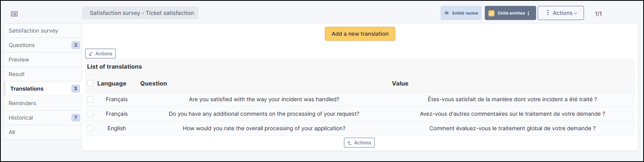Image resolution: width=644 pixels, height=162 pixels.
Task: Click Add a new translation button
Action: pos(360,34)
